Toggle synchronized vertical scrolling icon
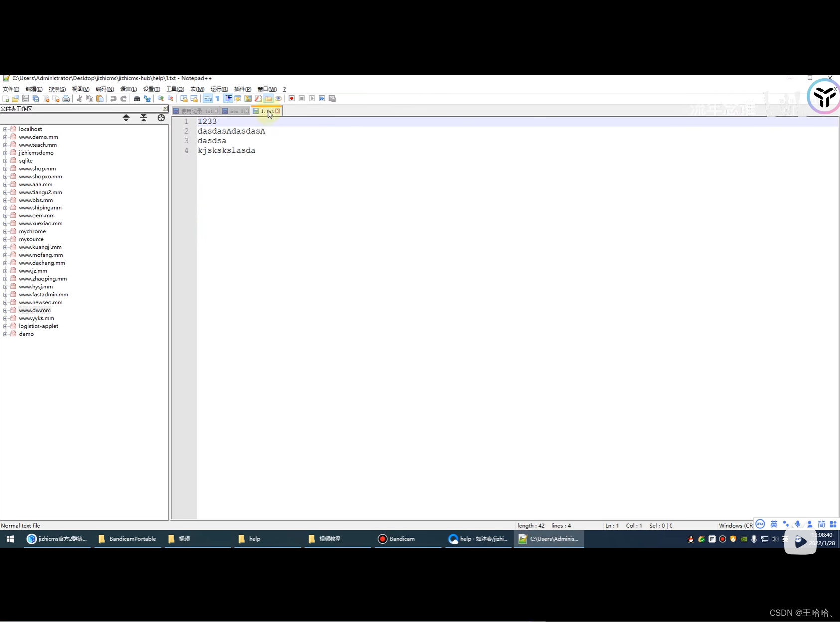Viewport: 840px width, 622px height. pyautogui.click(x=184, y=98)
